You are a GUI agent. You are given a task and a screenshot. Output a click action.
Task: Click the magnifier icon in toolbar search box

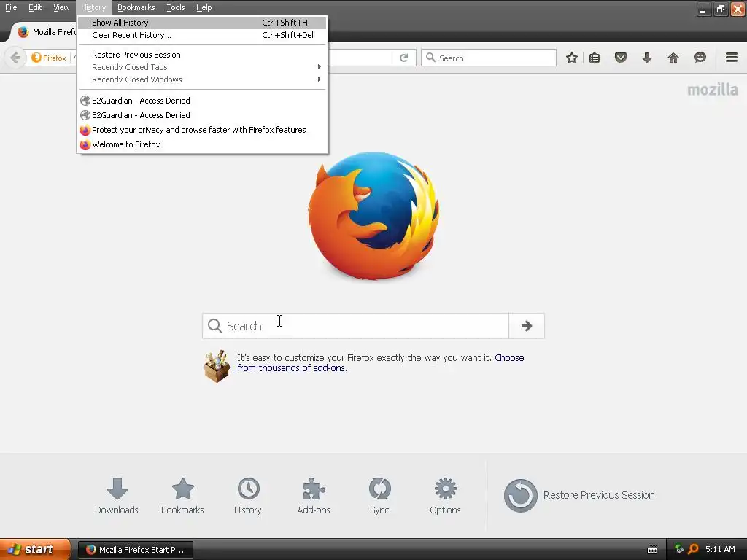[x=430, y=58]
